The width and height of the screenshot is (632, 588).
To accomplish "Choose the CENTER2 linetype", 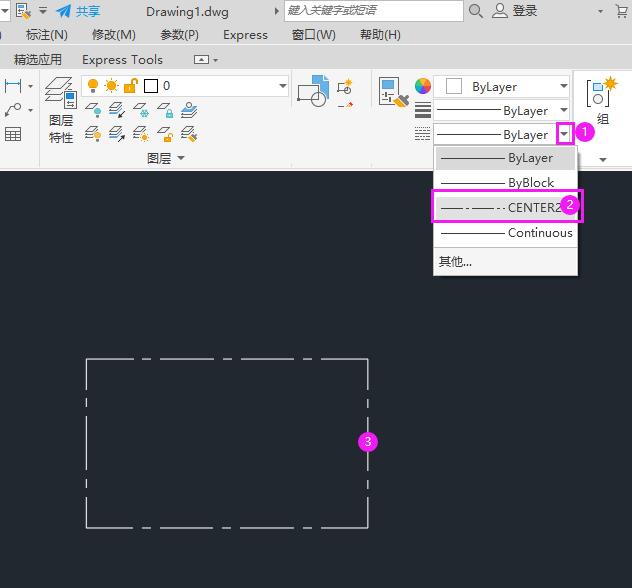I will [505, 208].
